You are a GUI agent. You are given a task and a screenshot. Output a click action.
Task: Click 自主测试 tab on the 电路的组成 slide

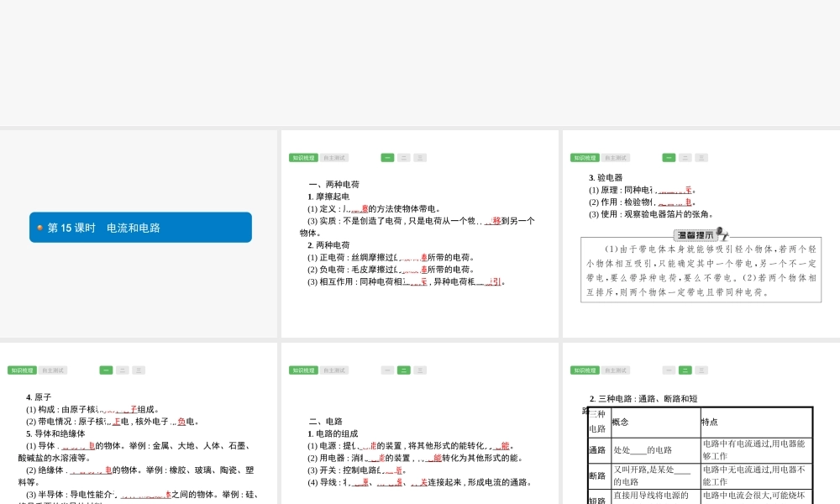tap(334, 370)
